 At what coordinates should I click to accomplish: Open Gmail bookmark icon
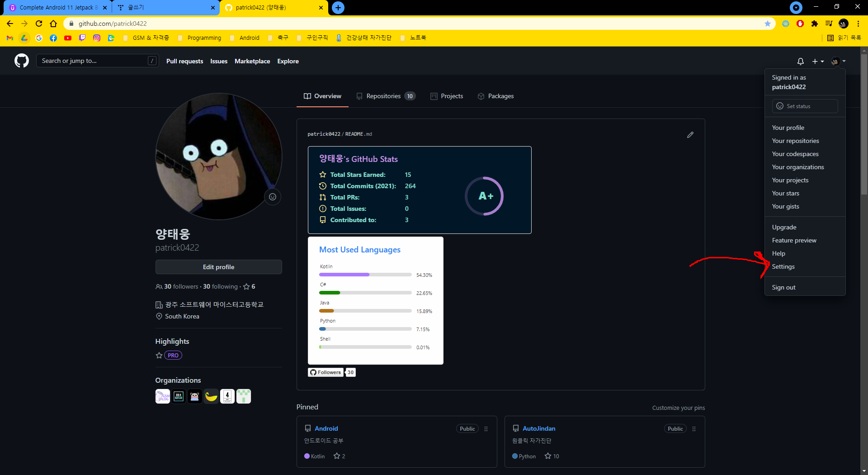10,38
